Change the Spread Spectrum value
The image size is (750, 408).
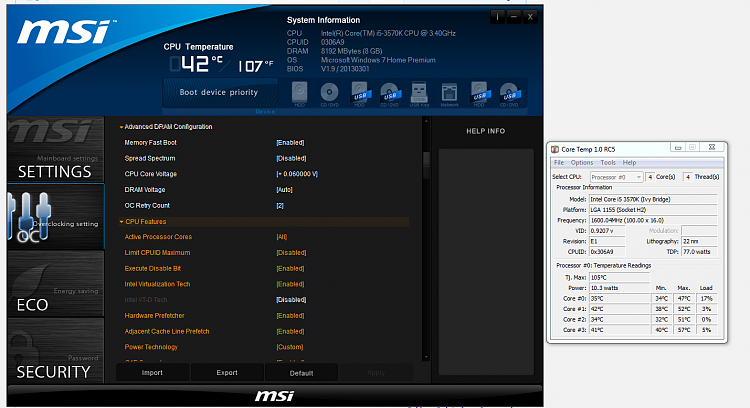tap(291, 159)
